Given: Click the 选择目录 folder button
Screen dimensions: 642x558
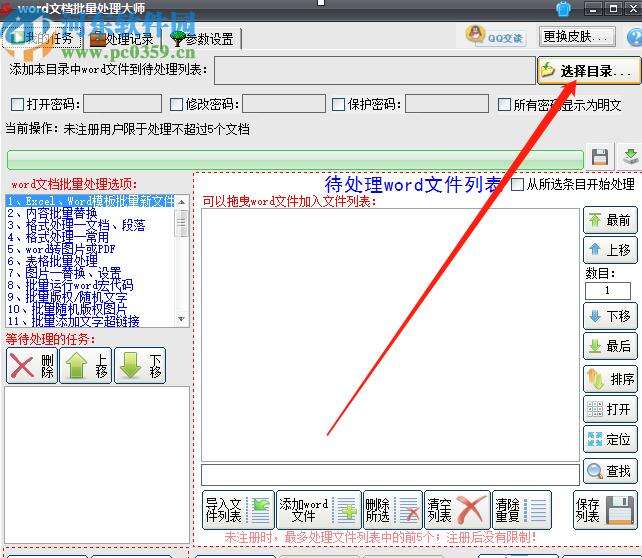Looking at the screenshot, I should click(589, 70).
